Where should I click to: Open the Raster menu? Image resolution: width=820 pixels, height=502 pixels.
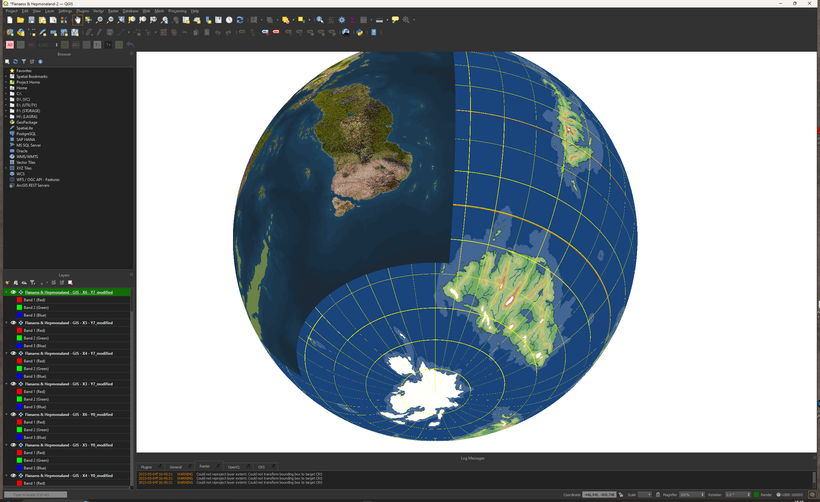click(113, 11)
